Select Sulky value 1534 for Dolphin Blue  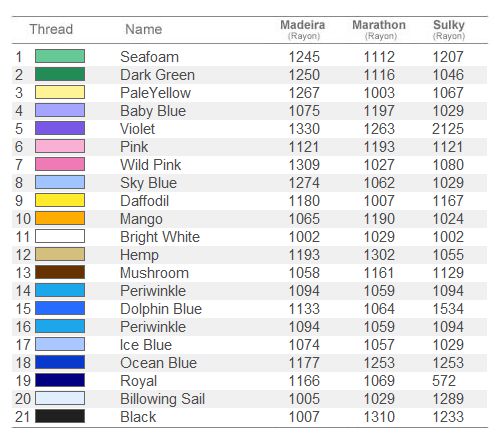[448, 309]
